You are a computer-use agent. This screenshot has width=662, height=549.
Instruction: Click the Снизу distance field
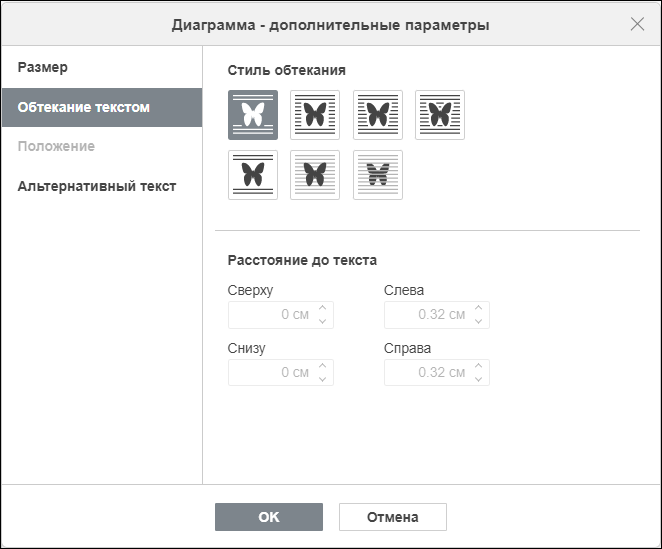tap(281, 372)
